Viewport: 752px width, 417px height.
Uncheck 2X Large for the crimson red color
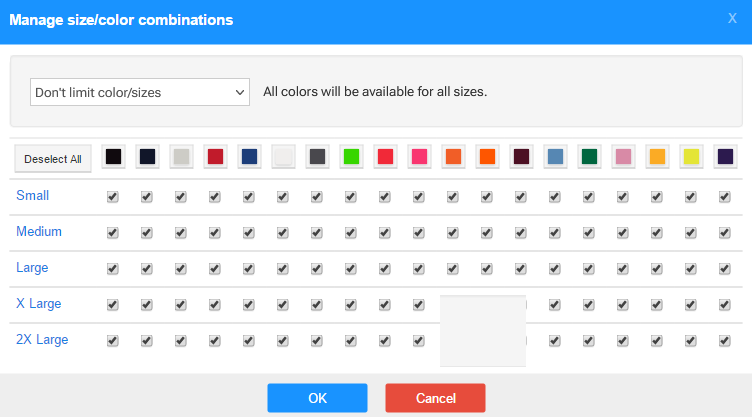point(214,341)
